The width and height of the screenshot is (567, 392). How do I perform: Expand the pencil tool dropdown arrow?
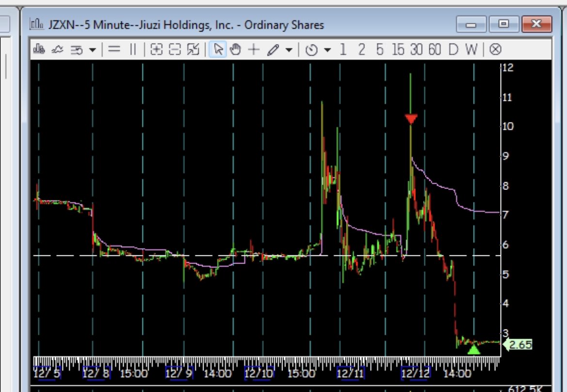click(x=289, y=49)
